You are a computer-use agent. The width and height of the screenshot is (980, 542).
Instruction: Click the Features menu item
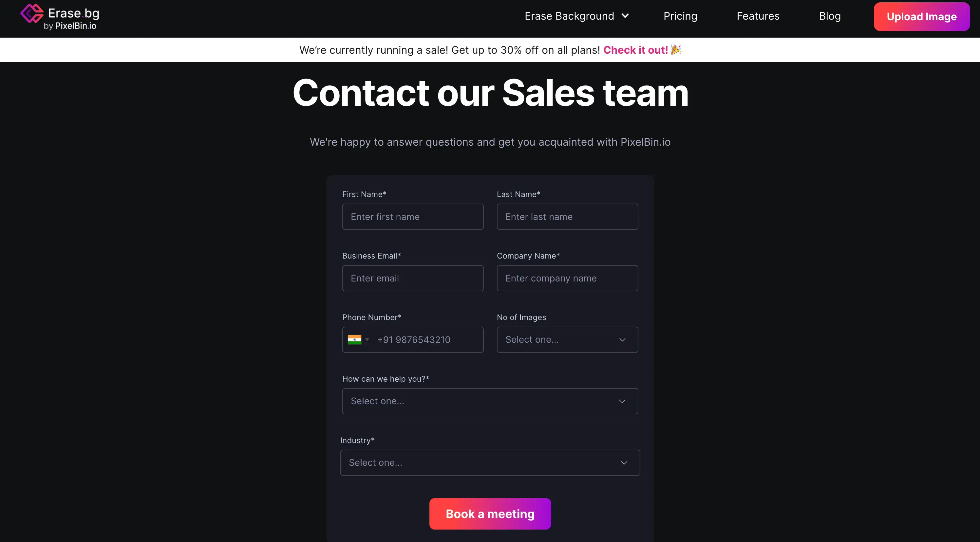point(758,15)
